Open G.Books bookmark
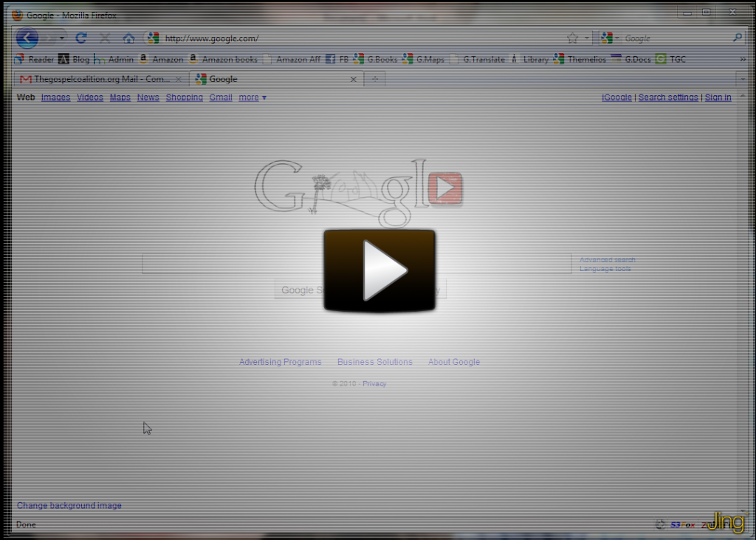Image resolution: width=756 pixels, height=540 pixels. [x=375, y=59]
